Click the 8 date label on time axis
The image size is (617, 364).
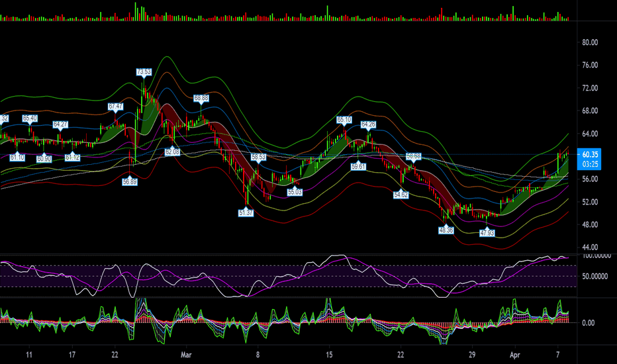tap(258, 355)
